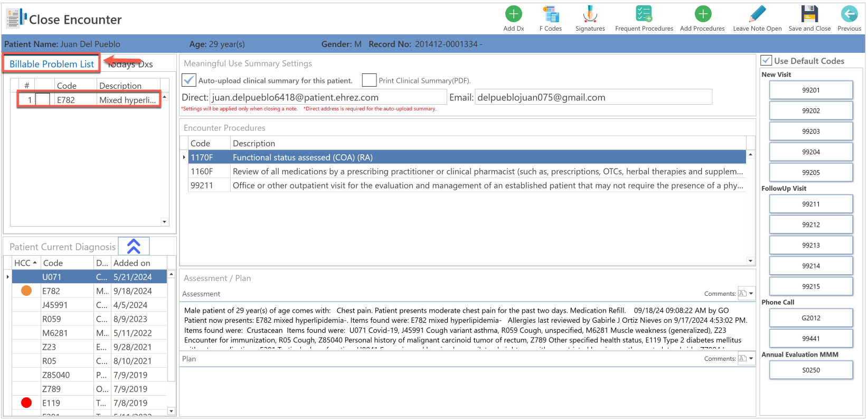Image resolution: width=868 pixels, height=420 pixels.
Task: Open the Signatures tool
Action: coord(590,14)
